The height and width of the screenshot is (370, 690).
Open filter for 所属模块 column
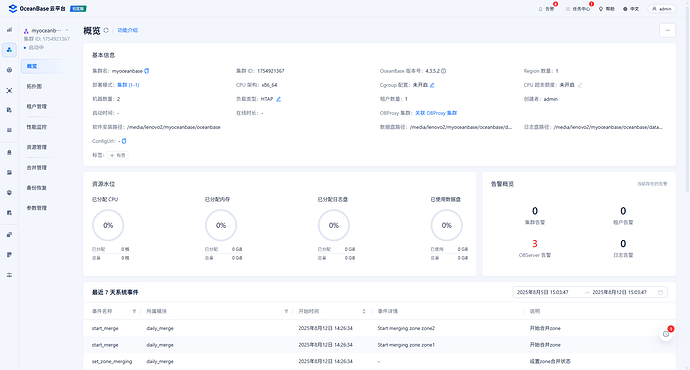tap(286, 311)
